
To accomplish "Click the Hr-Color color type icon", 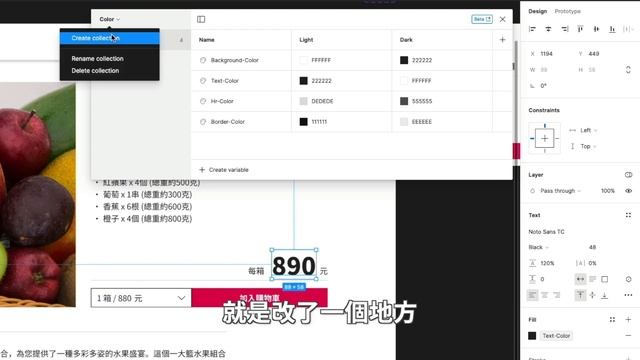I will click(203, 101).
